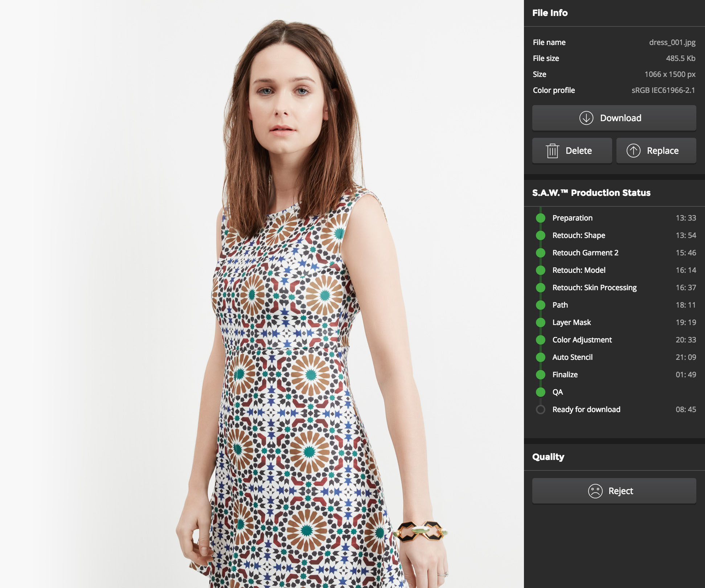The width and height of the screenshot is (705, 588).
Task: Select the Path production step
Action: point(560,305)
